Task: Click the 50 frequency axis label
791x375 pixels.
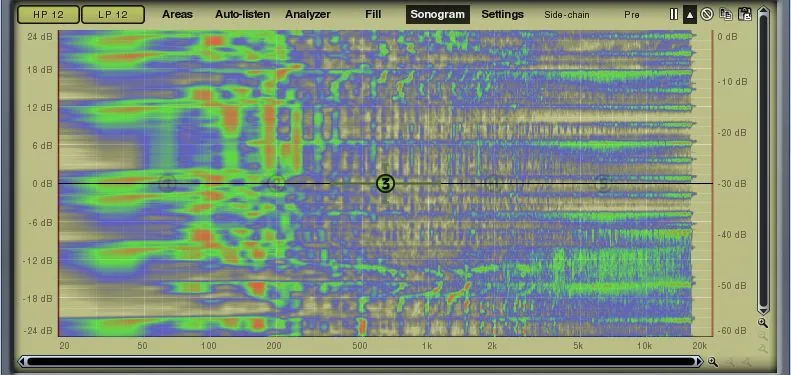Action: pyautogui.click(x=142, y=346)
